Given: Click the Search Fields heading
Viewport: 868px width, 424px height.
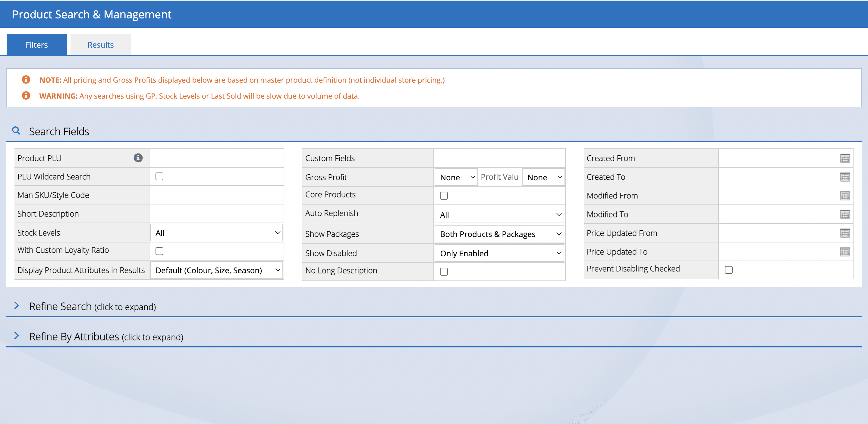Looking at the screenshot, I should pyautogui.click(x=59, y=131).
